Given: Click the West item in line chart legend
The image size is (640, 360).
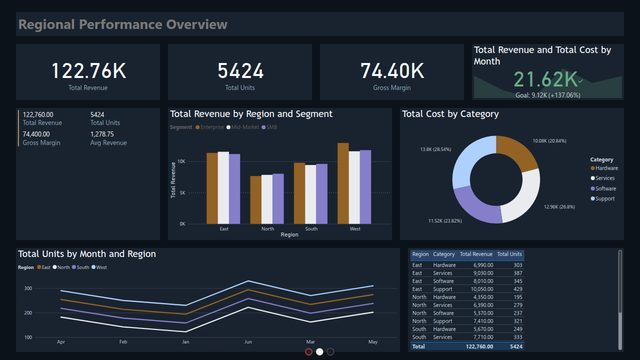Looking at the screenshot, I should (x=99, y=267).
